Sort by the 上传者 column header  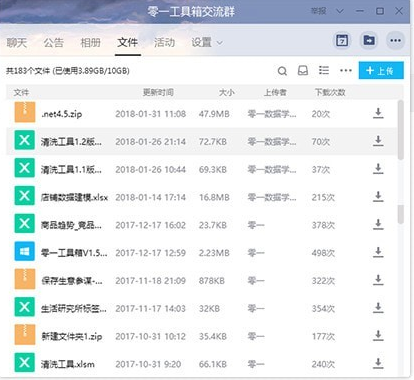275,92
